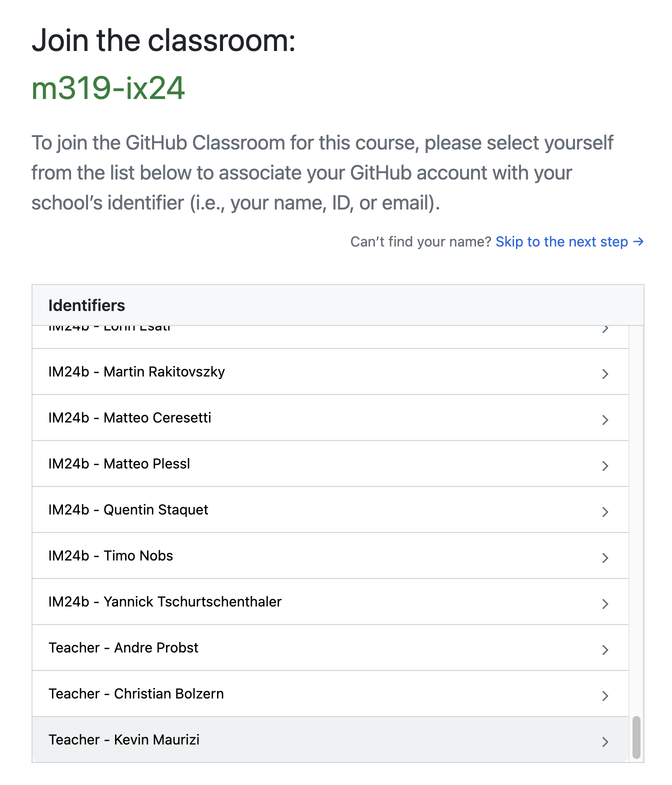This screenshot has width=672, height=785.
Task: Select Teacher - Kevin Maurizi identifier
Action: click(124, 740)
